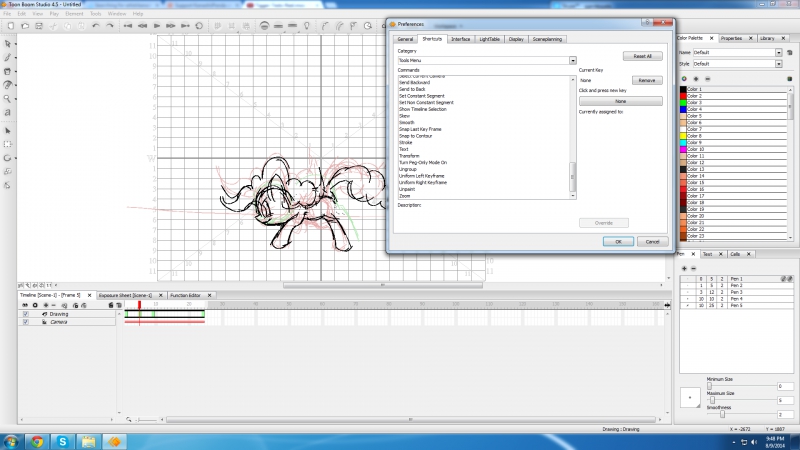Select the arrow Select tool in sidebar
This screenshot has height=450, width=800.
[x=8, y=44]
